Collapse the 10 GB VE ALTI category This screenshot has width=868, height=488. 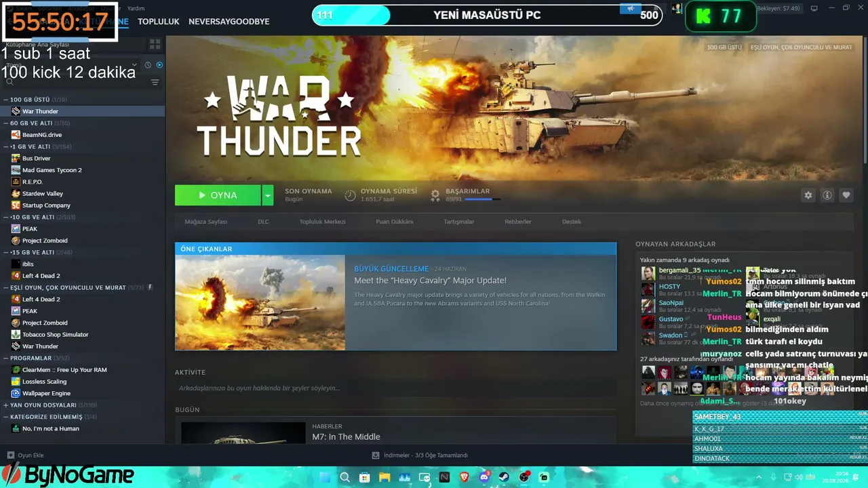pyautogui.click(x=5, y=217)
